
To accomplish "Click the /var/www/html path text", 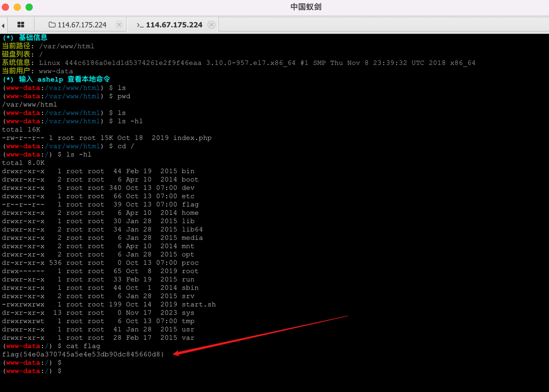I will tap(67, 46).
